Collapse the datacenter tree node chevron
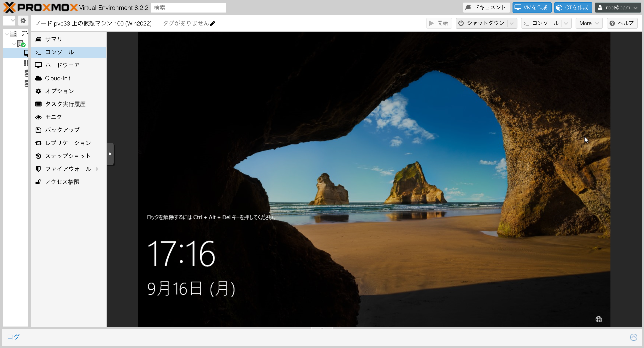The width and height of the screenshot is (644, 348). coord(7,34)
